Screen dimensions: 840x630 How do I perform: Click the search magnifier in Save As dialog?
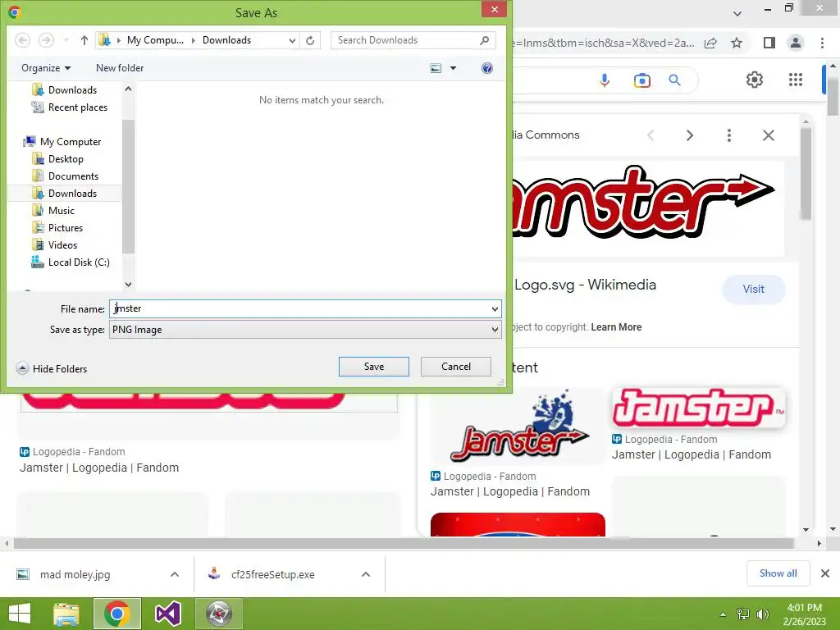[x=484, y=40]
